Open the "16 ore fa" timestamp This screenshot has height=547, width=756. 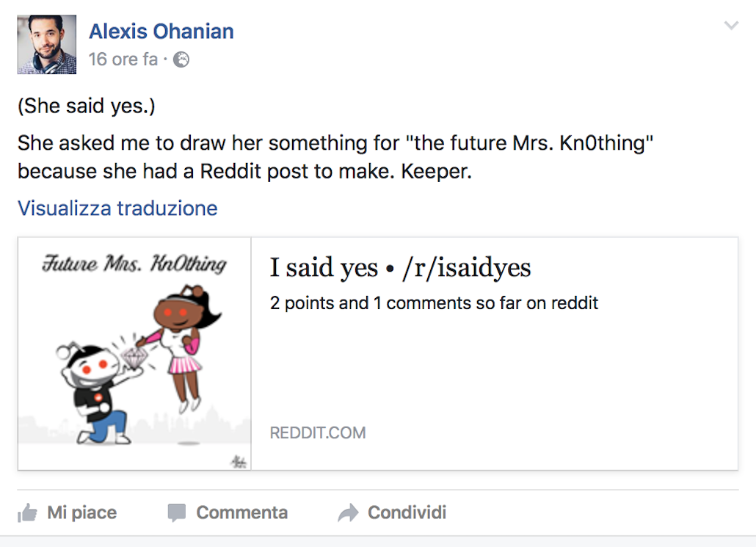click(123, 59)
